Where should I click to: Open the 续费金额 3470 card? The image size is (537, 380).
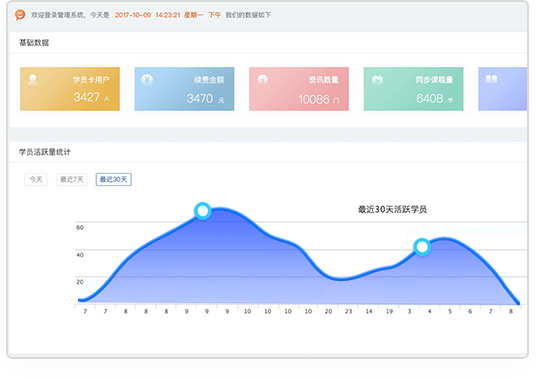pyautogui.click(x=185, y=89)
